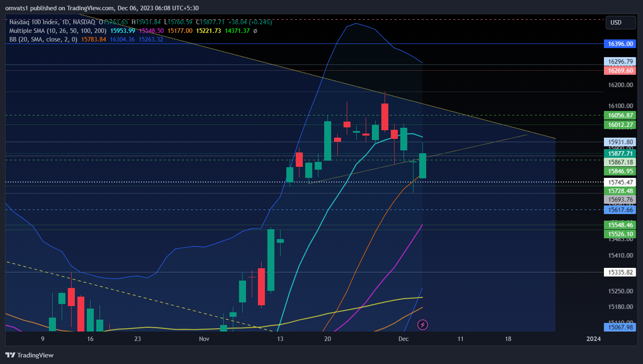
Task: Click the white 15335.82 price label
Action: (x=620, y=272)
